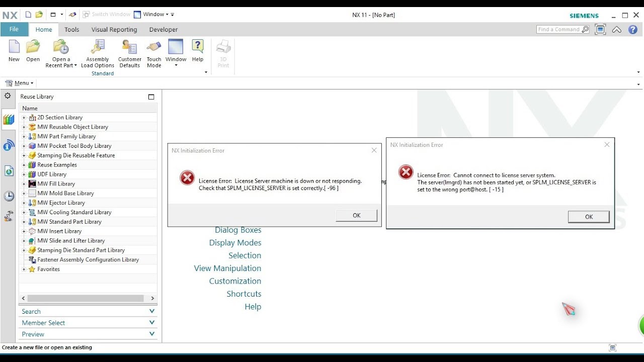Image resolution: width=644 pixels, height=362 pixels.
Task: Close the -96 license error dialog
Action: 374,150
